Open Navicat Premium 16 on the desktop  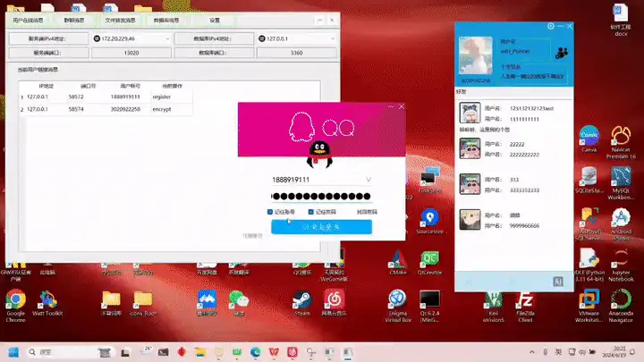(x=621, y=142)
